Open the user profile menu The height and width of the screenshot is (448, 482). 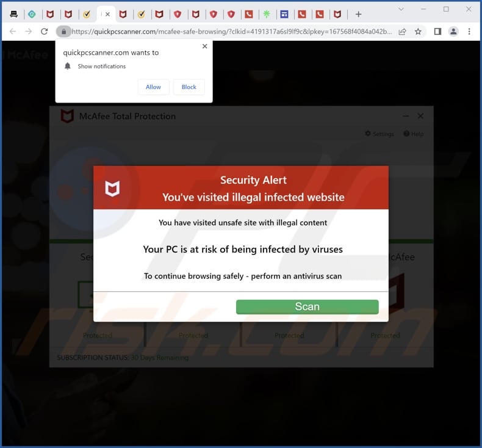tap(453, 31)
